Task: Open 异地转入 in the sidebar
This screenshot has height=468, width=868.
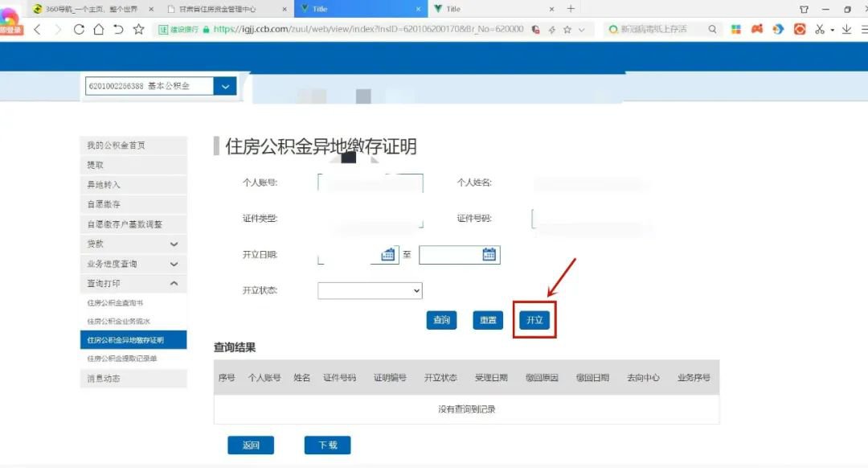Action: [133, 184]
